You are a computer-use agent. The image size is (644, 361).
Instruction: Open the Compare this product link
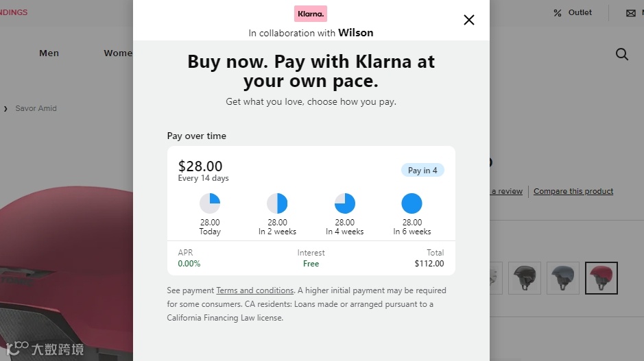click(x=573, y=191)
